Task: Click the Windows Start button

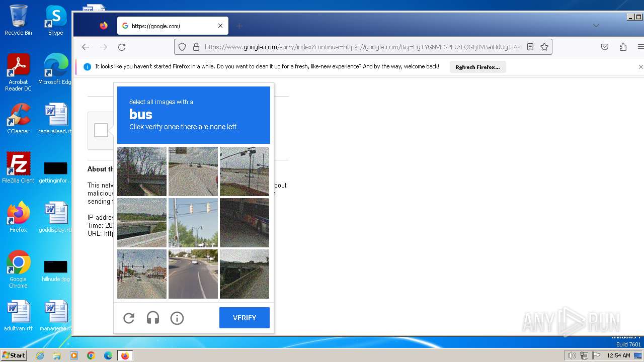Action: pos(14,355)
